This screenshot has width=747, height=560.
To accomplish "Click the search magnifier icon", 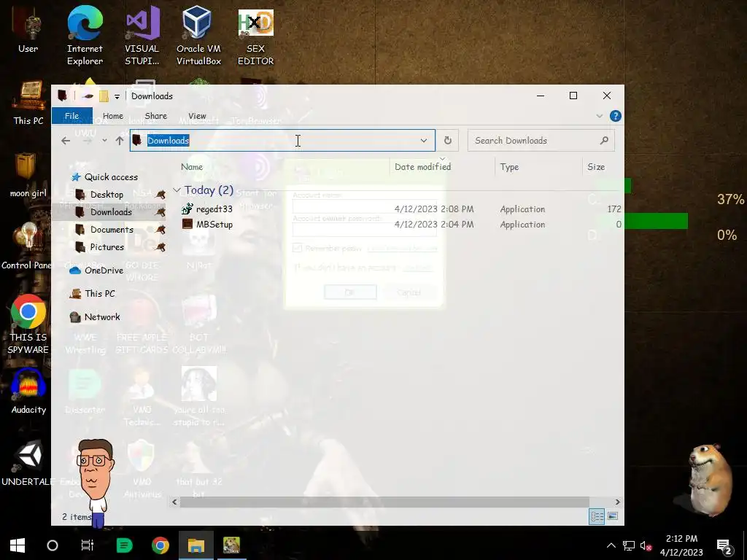I will tap(604, 141).
